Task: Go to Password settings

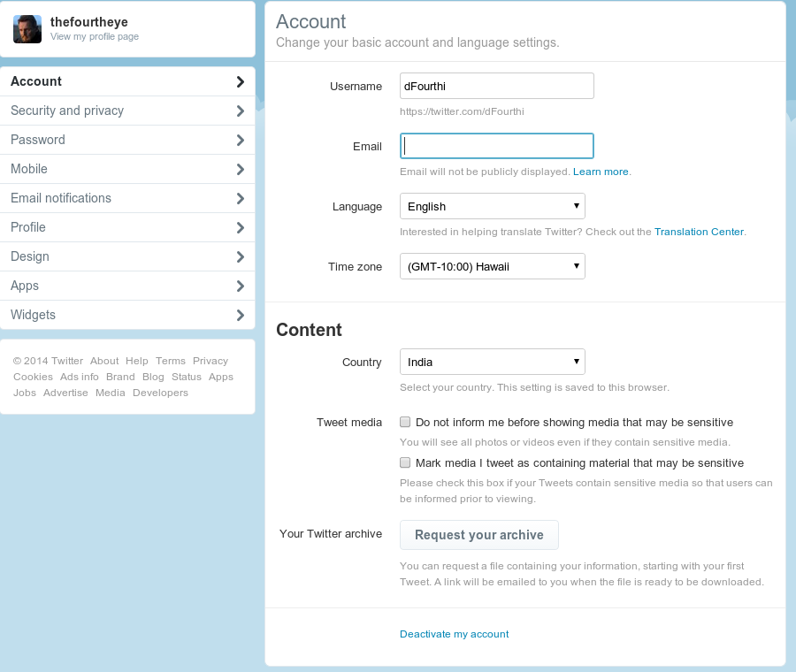Action: [127, 140]
